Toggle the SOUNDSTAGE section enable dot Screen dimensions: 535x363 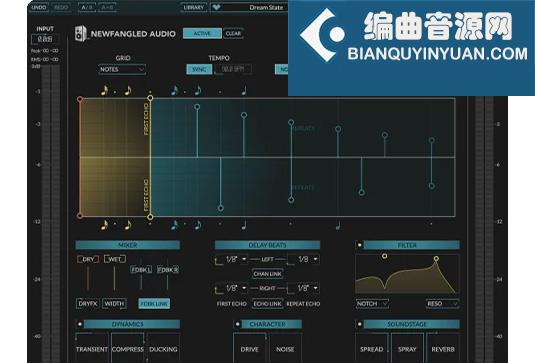click(359, 324)
